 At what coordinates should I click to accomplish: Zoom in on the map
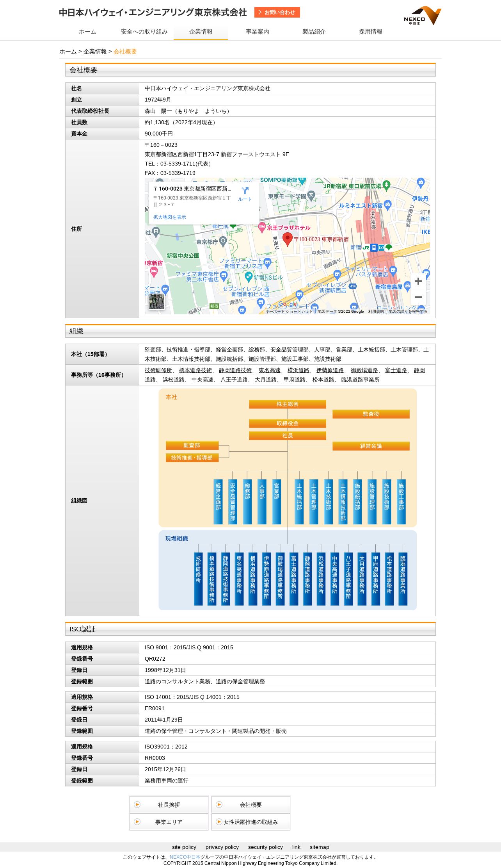click(x=418, y=281)
